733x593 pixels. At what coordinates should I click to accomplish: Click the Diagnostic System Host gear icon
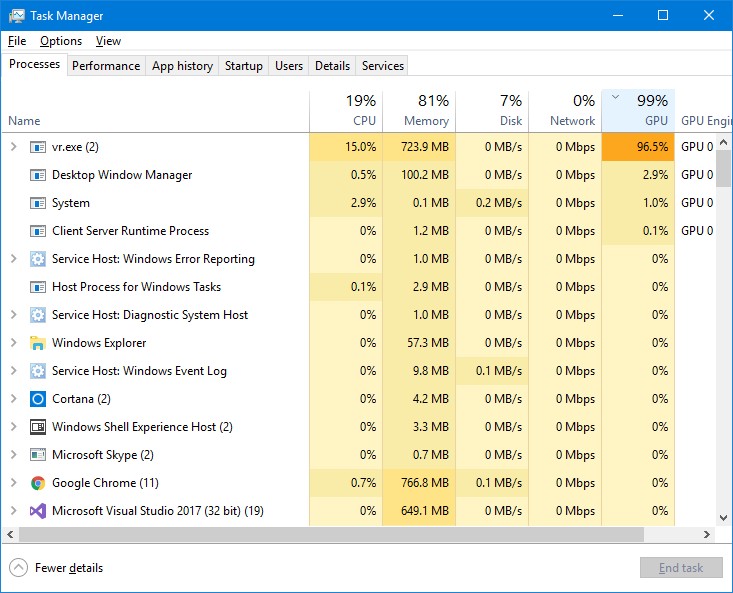38,315
